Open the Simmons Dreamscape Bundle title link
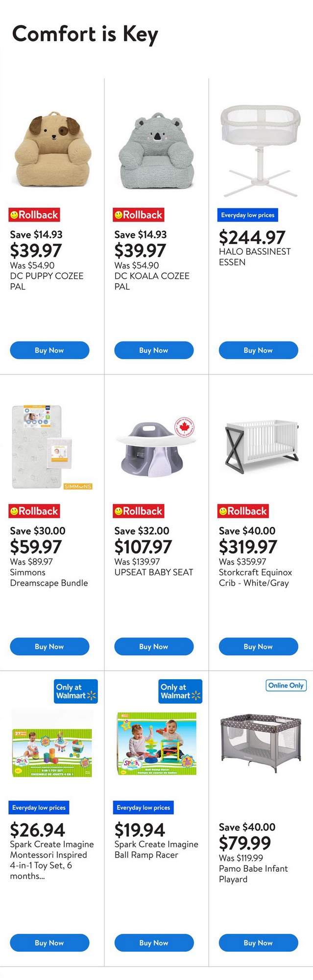This screenshot has height=980, width=313. tap(49, 578)
